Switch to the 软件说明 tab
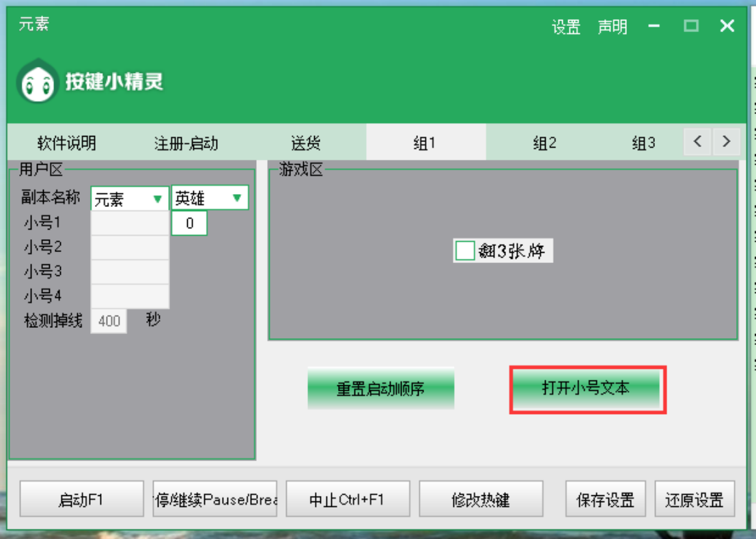The image size is (756, 539). pyautogui.click(x=66, y=143)
